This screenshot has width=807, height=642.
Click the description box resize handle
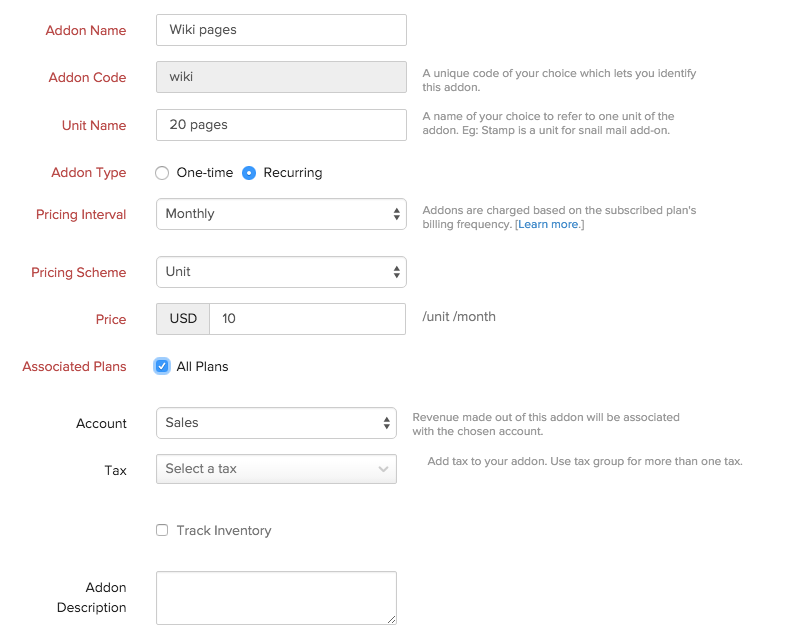click(391, 620)
